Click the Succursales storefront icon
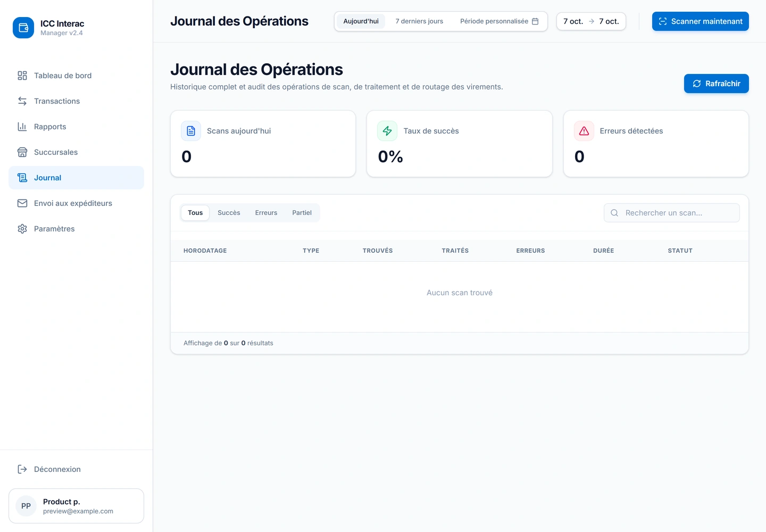 click(22, 152)
